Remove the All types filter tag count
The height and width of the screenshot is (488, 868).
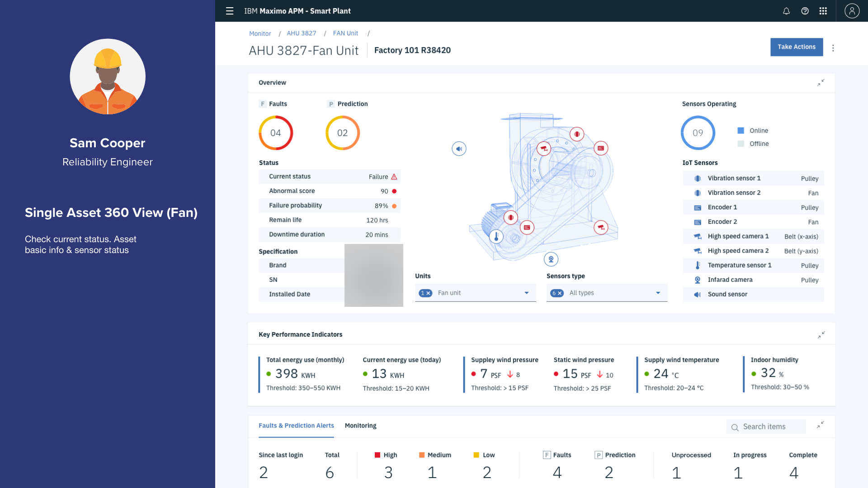pos(560,293)
